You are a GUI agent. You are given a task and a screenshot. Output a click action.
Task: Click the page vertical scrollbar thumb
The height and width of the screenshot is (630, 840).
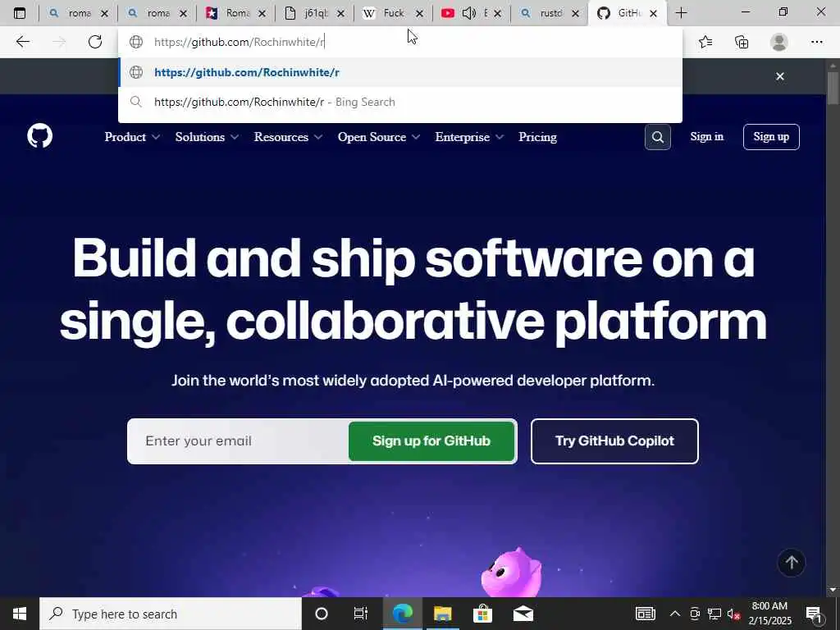[x=833, y=88]
